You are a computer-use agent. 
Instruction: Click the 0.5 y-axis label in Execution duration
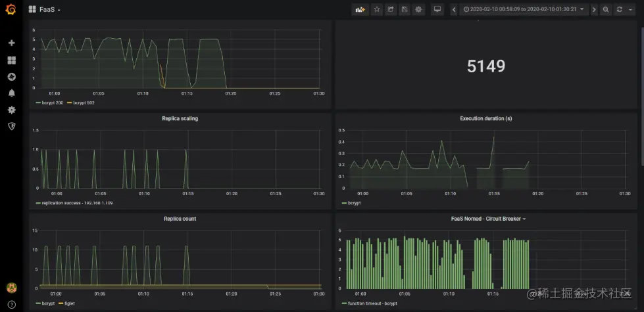[x=341, y=130]
